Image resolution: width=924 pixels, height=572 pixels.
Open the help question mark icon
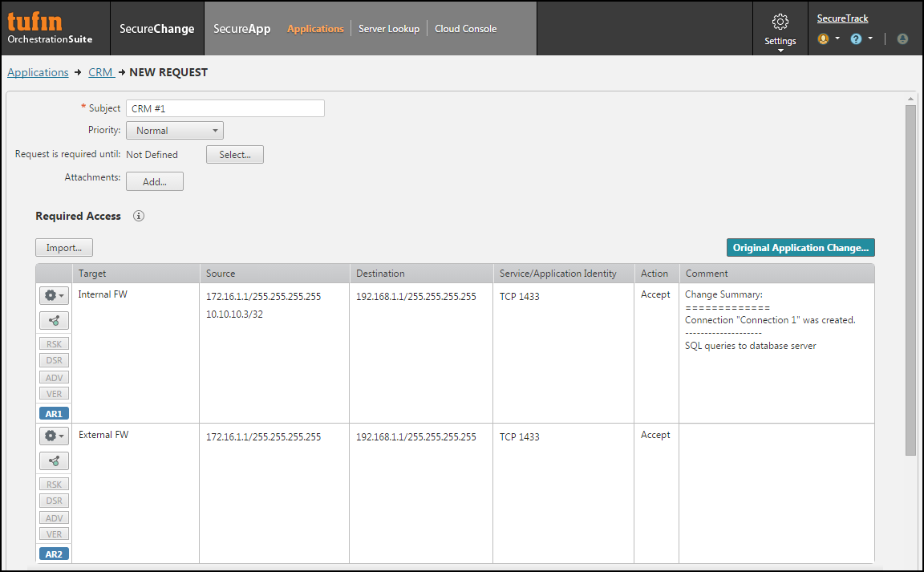pos(856,39)
